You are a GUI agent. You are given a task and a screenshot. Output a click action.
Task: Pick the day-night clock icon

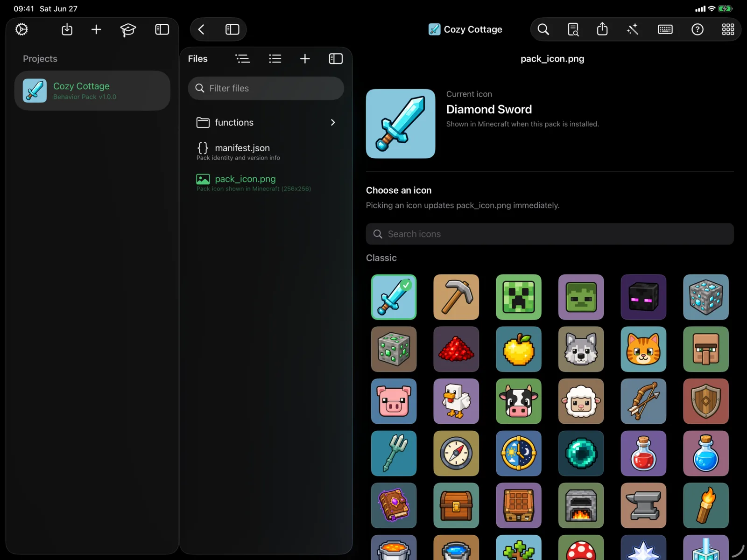519,454
